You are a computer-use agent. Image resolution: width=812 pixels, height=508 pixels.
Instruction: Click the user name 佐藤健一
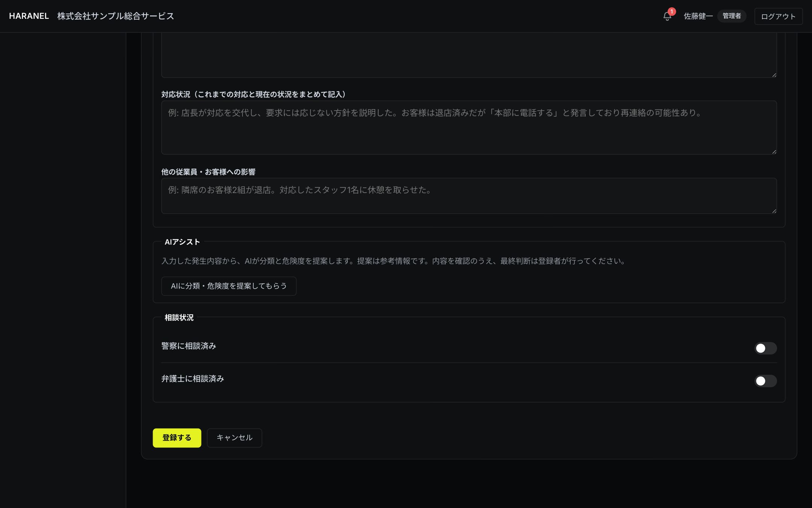698,16
